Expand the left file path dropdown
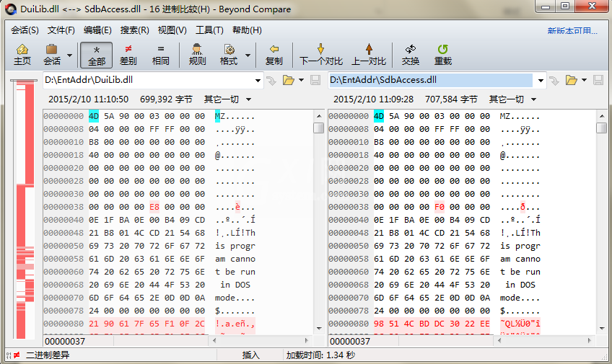612x364 pixels. coord(258,81)
